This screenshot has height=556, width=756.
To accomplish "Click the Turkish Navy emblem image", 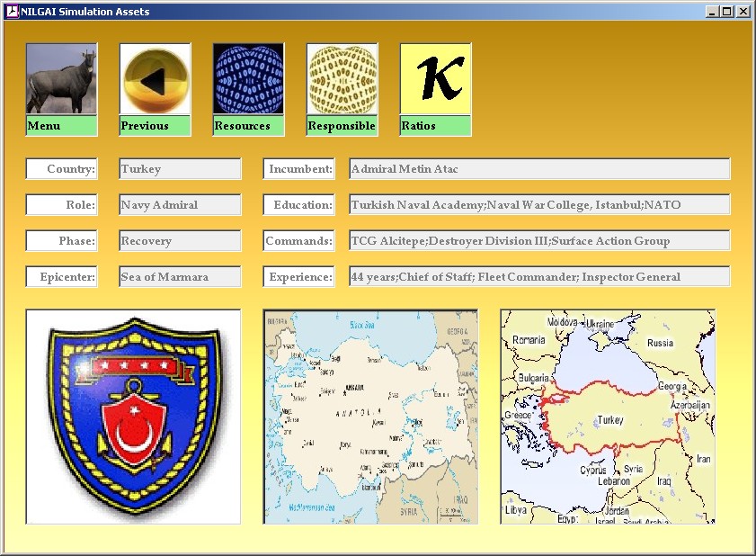I will [x=133, y=417].
